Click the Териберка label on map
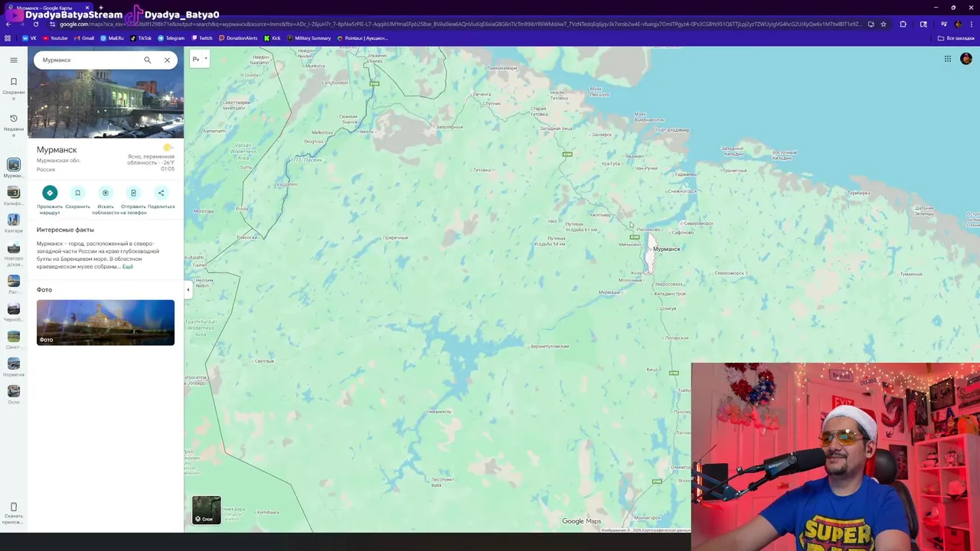The height and width of the screenshot is (551, 980). click(x=858, y=193)
